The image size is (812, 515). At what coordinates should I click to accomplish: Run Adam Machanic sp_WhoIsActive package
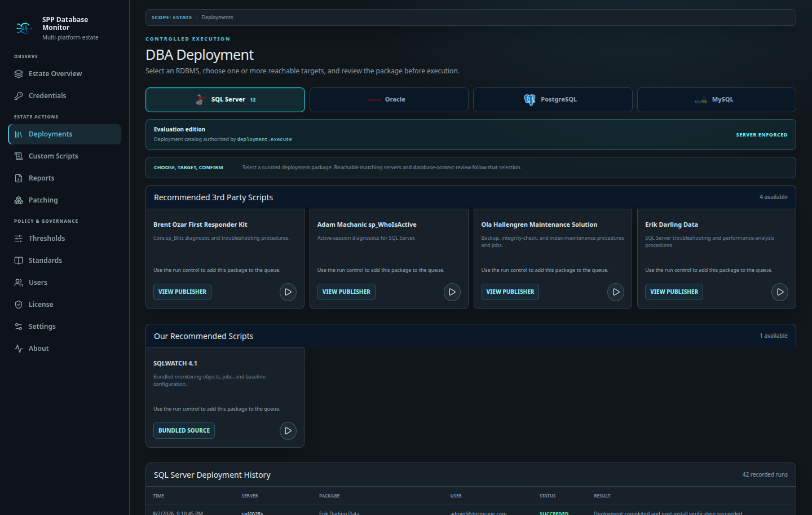[x=452, y=292]
